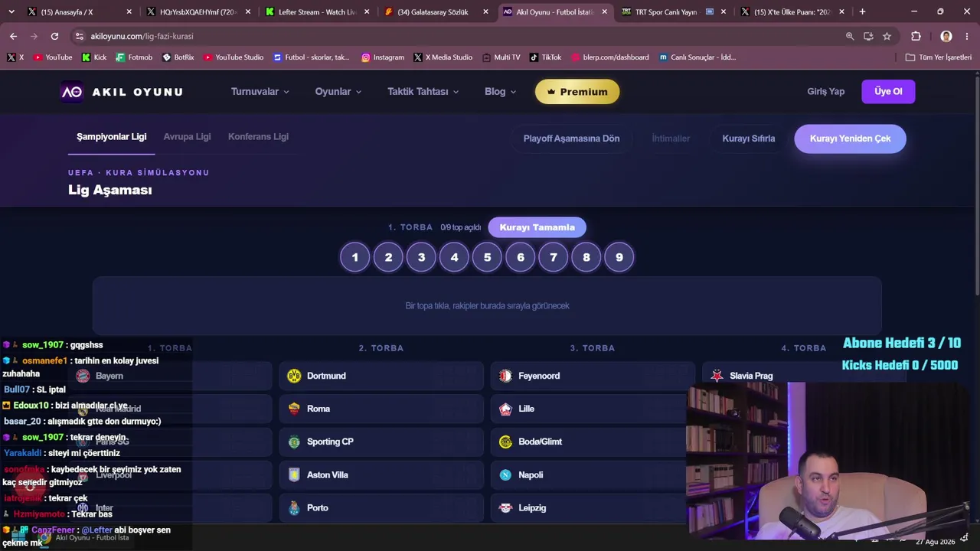Open the Kick bookmark

point(93,57)
